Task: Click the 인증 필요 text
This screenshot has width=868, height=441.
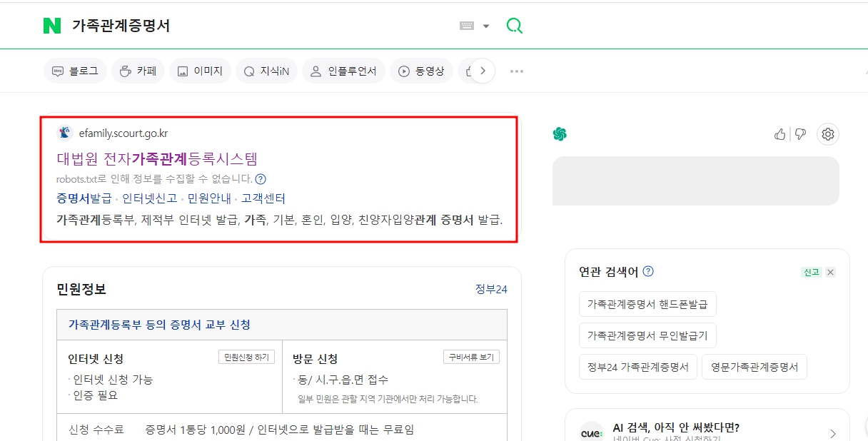Action: pos(96,395)
